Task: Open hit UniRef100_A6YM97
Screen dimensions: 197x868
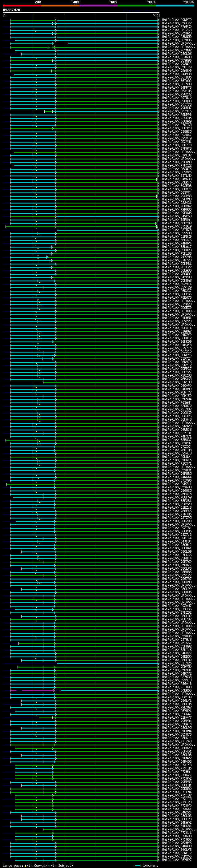Action: [x=177, y=860]
